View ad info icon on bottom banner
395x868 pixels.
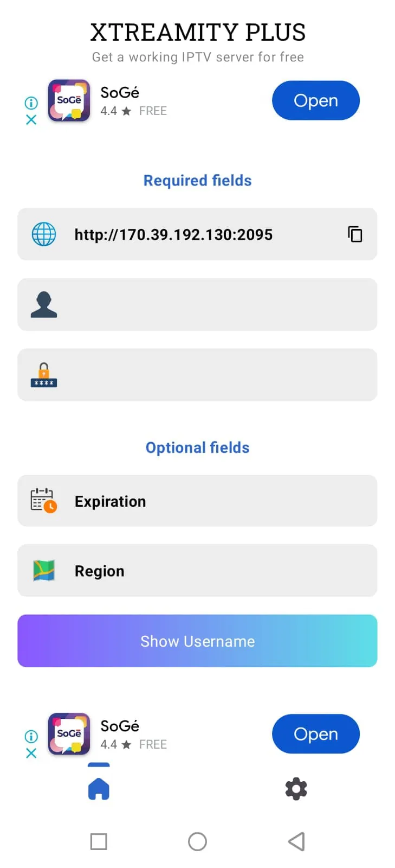tap(31, 736)
